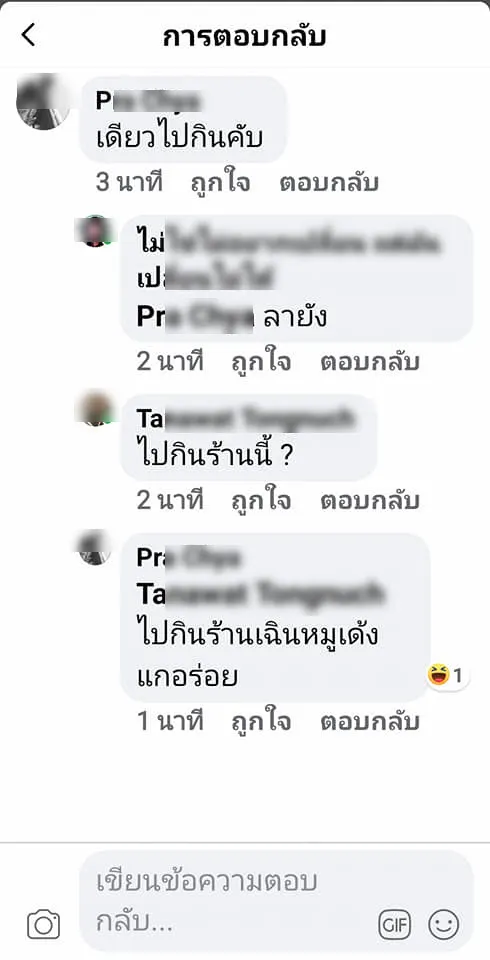Like the ไปกินร้านนี้ ? comment
490x960 pixels.
click(x=260, y=501)
